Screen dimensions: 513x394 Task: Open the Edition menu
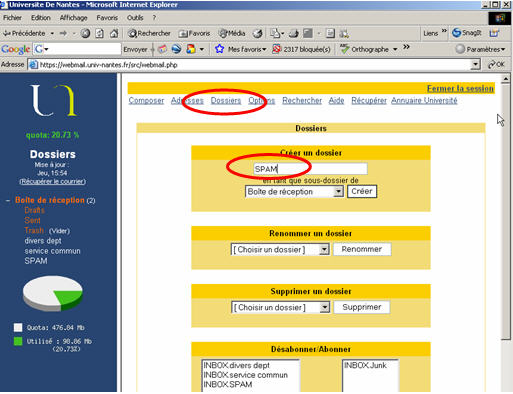[41, 18]
